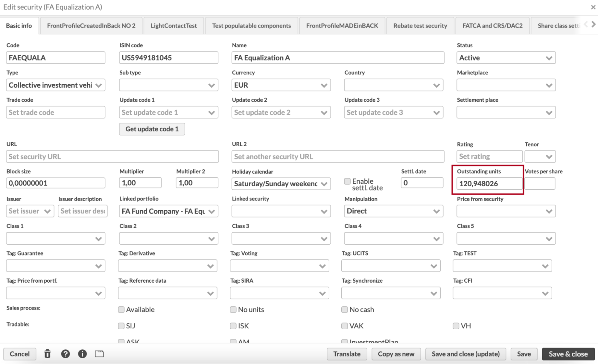This screenshot has height=364, width=598.
Task: Click the trash delete icon
Action: [48, 354]
